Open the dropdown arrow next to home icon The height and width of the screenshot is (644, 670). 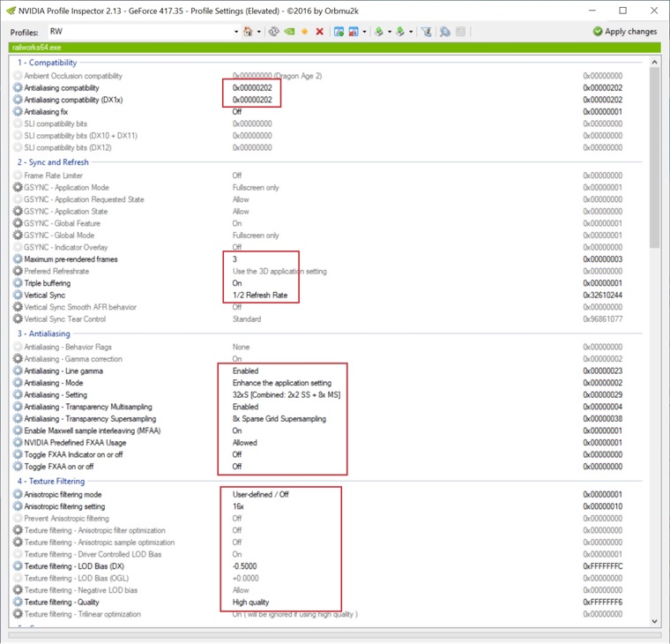pyautogui.click(x=259, y=32)
